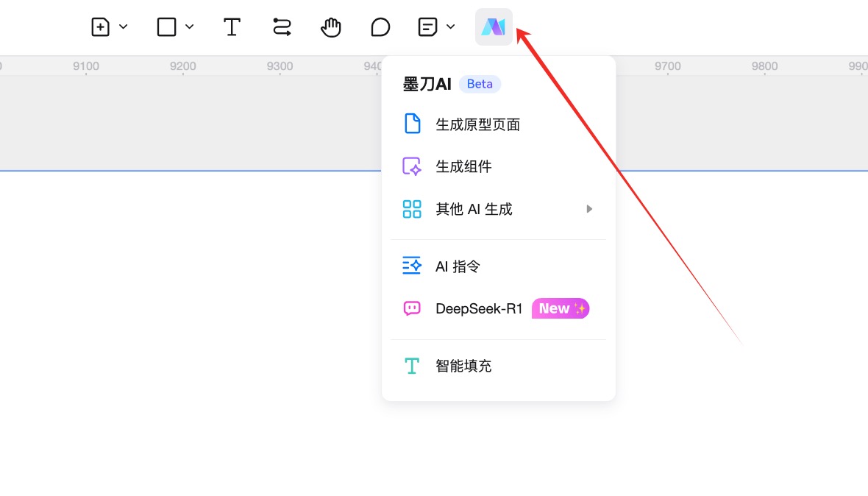868x496 pixels.
Task: Click the teal T smart-fill icon
Action: coord(412,366)
